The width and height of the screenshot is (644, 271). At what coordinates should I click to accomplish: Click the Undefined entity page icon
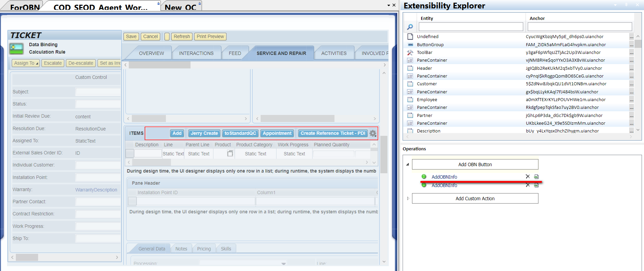[x=410, y=36]
